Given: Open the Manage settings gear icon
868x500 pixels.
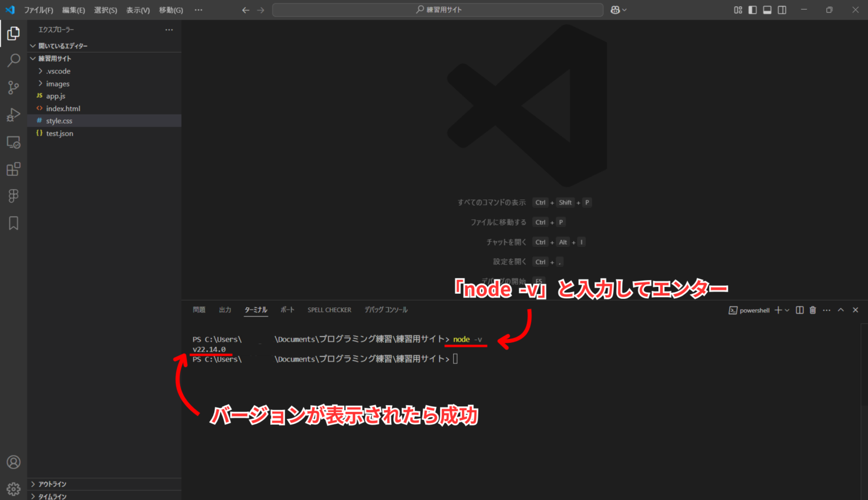Looking at the screenshot, I should [13, 489].
